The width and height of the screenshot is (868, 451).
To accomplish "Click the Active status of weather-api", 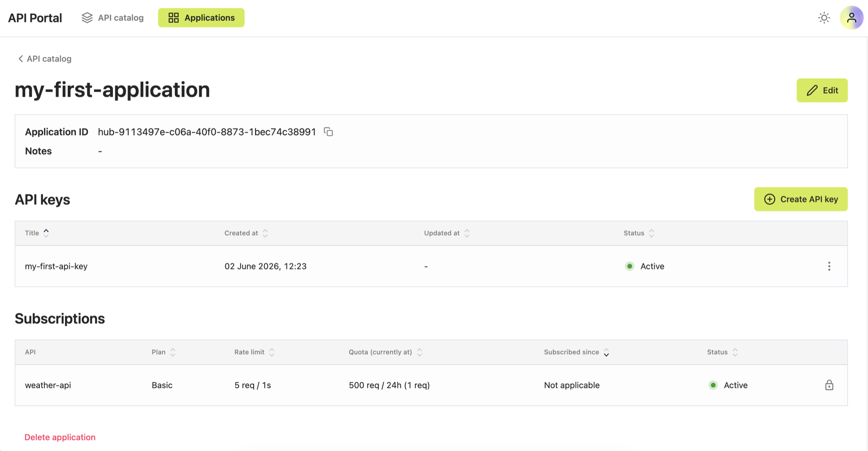I will point(728,385).
